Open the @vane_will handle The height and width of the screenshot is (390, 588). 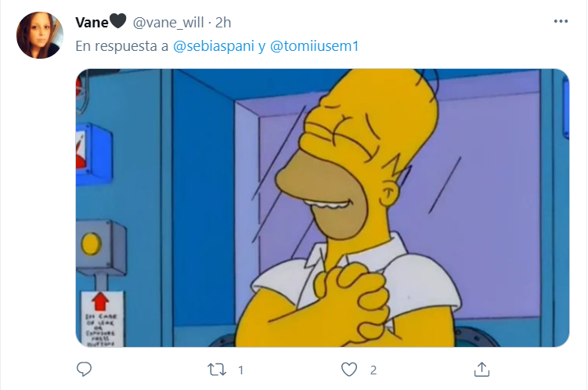pos(168,23)
